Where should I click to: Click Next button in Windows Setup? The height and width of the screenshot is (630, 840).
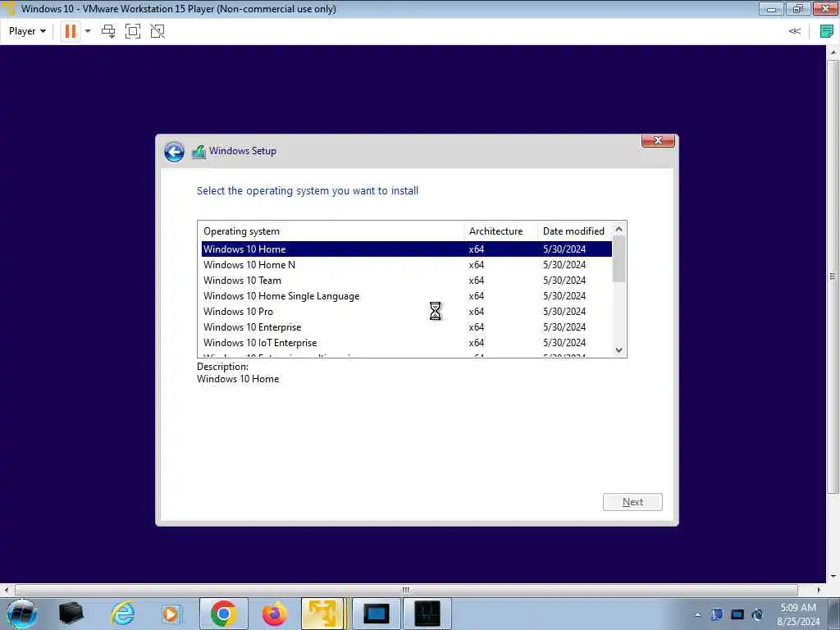(x=632, y=502)
